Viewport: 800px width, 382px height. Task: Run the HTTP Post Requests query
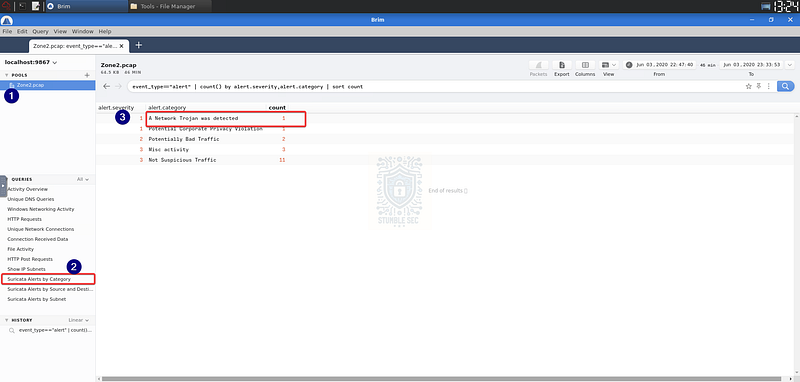(30, 259)
